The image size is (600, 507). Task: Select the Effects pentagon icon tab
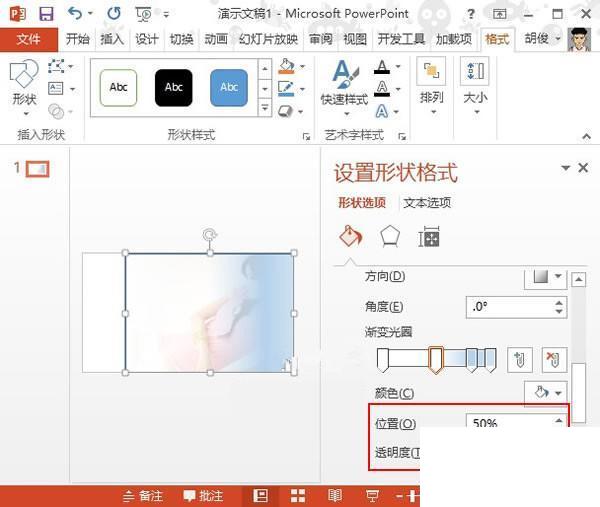click(390, 236)
